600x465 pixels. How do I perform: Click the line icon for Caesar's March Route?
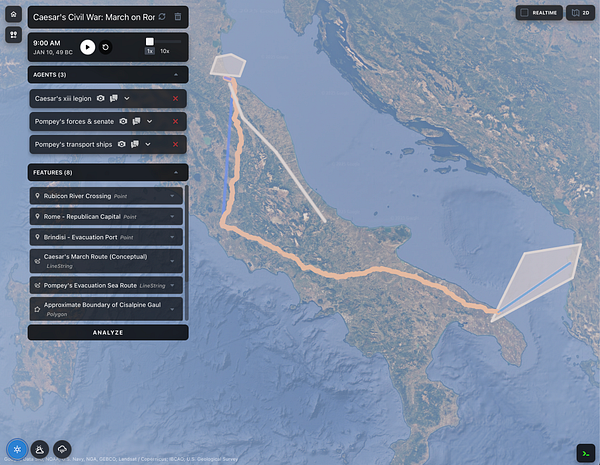(38, 261)
